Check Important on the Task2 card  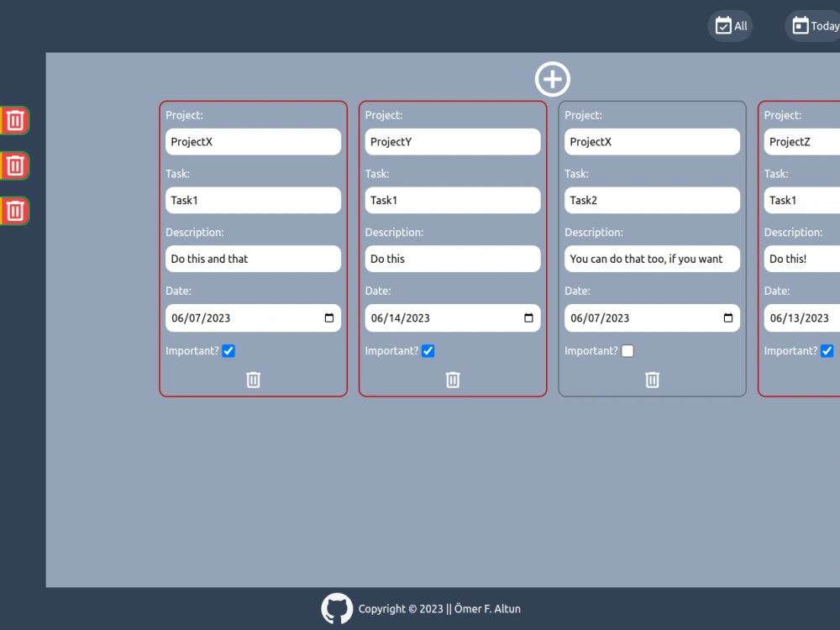point(627,351)
